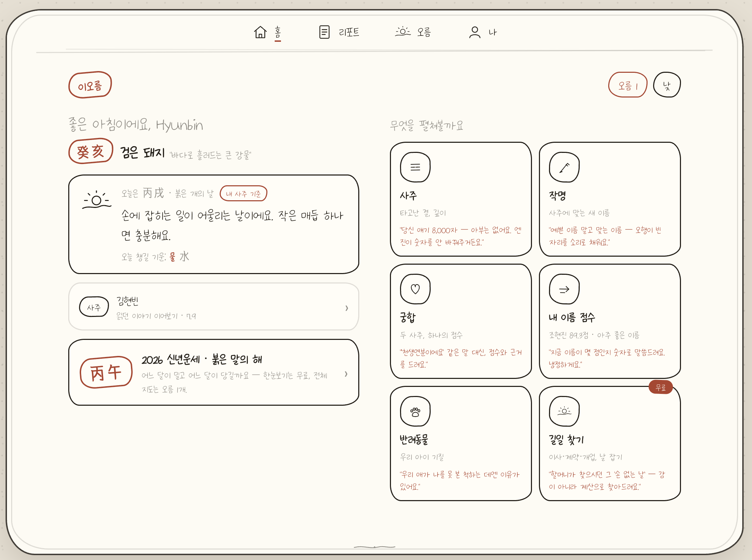Click 사주에 맞는 새 이름 subtitle
The width and height of the screenshot is (752, 560).
pyautogui.click(x=579, y=213)
